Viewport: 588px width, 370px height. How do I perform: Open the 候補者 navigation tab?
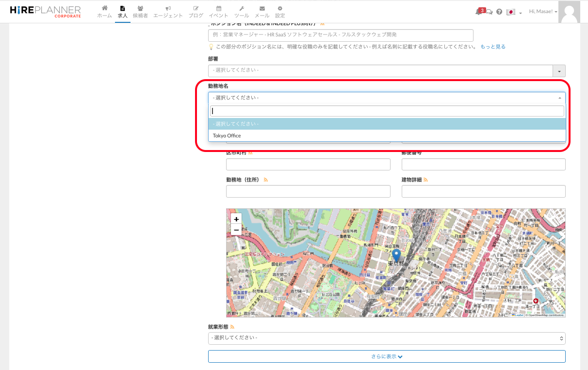click(x=140, y=12)
